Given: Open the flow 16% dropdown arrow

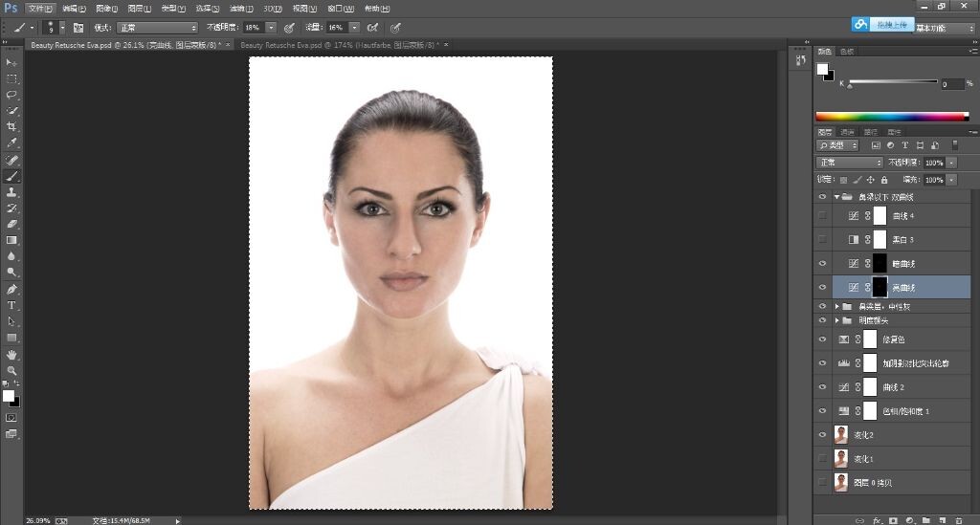Looking at the screenshot, I should pyautogui.click(x=354, y=28).
